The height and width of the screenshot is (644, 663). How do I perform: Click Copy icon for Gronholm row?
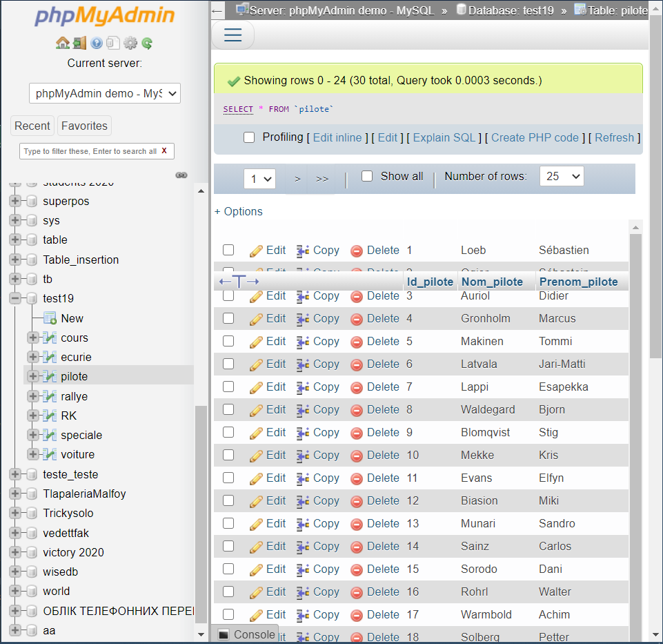(x=303, y=319)
